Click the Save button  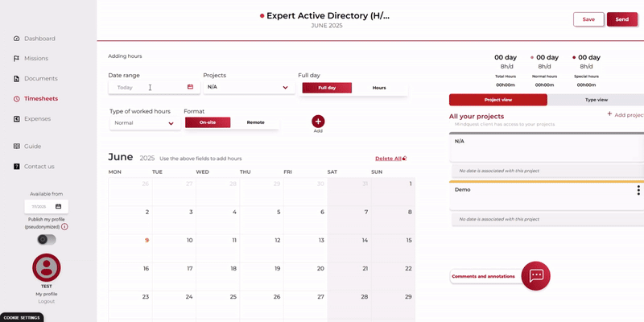click(588, 19)
